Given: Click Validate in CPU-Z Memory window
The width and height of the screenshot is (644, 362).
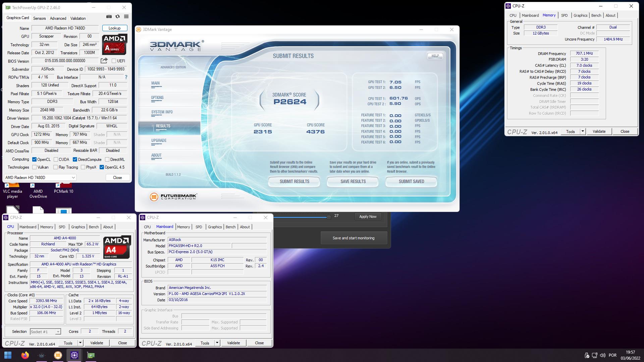Looking at the screenshot, I should (x=599, y=131).
